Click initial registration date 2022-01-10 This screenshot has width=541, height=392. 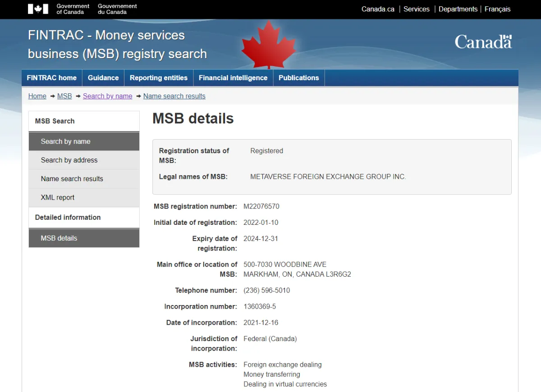click(261, 223)
